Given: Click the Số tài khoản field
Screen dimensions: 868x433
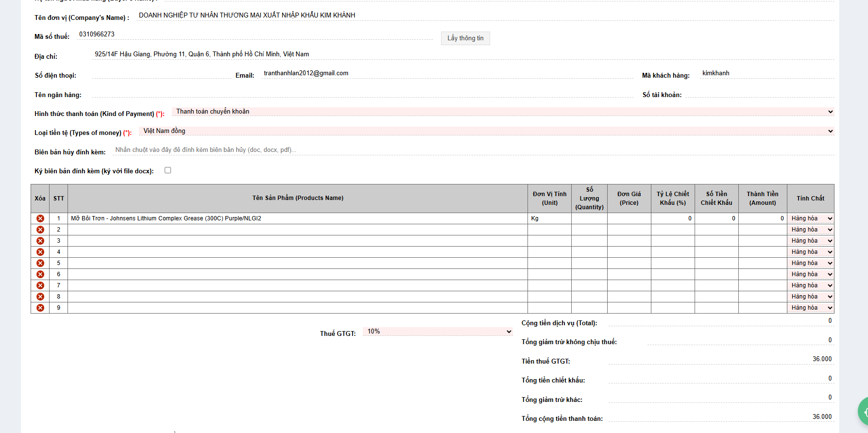Looking at the screenshot, I should click(x=760, y=93).
